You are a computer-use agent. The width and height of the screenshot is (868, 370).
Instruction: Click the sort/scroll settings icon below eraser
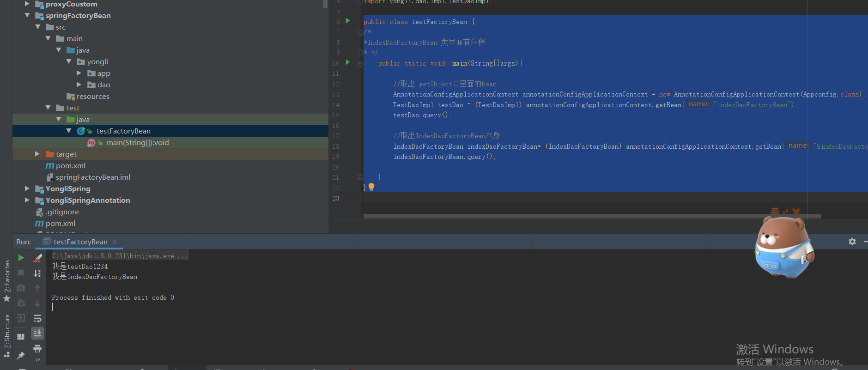[x=38, y=273]
